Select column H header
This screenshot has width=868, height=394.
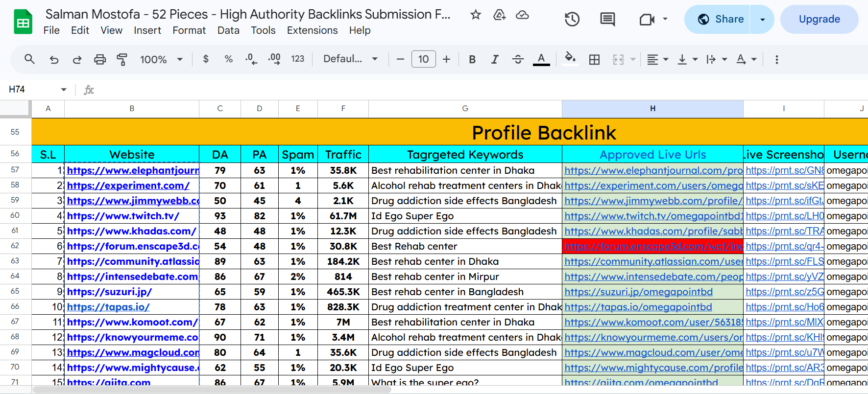click(x=652, y=109)
